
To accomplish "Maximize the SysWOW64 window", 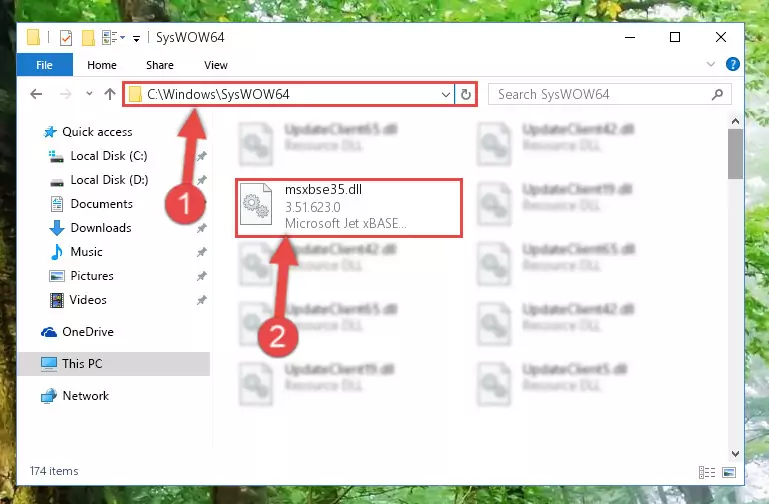I will (x=675, y=37).
